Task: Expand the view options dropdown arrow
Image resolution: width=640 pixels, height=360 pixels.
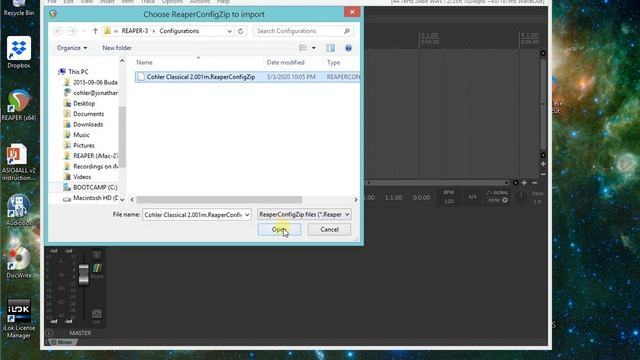Action: tap(313, 48)
